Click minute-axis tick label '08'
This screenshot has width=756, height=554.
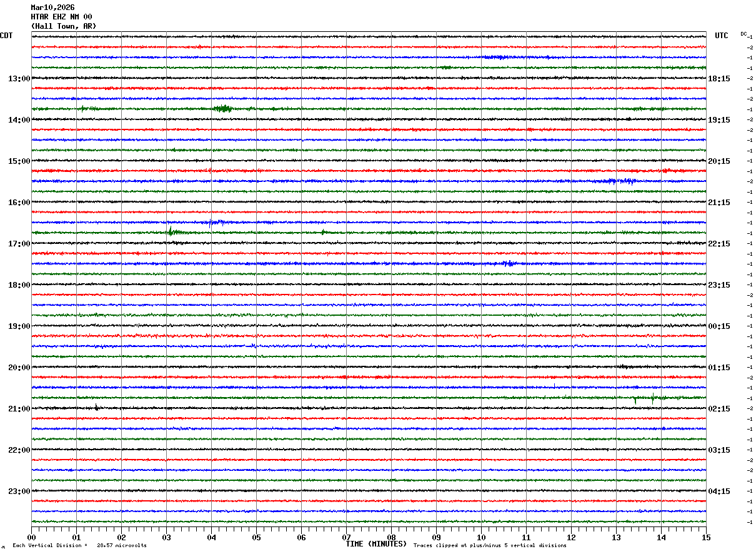click(391, 538)
